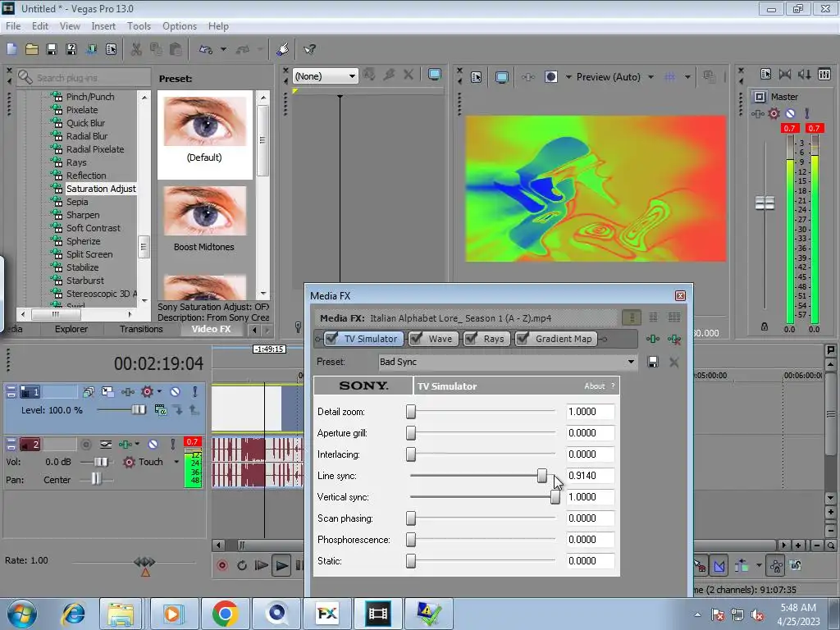Click the Play button in transport
This screenshot has height=630, width=840.
[281, 565]
